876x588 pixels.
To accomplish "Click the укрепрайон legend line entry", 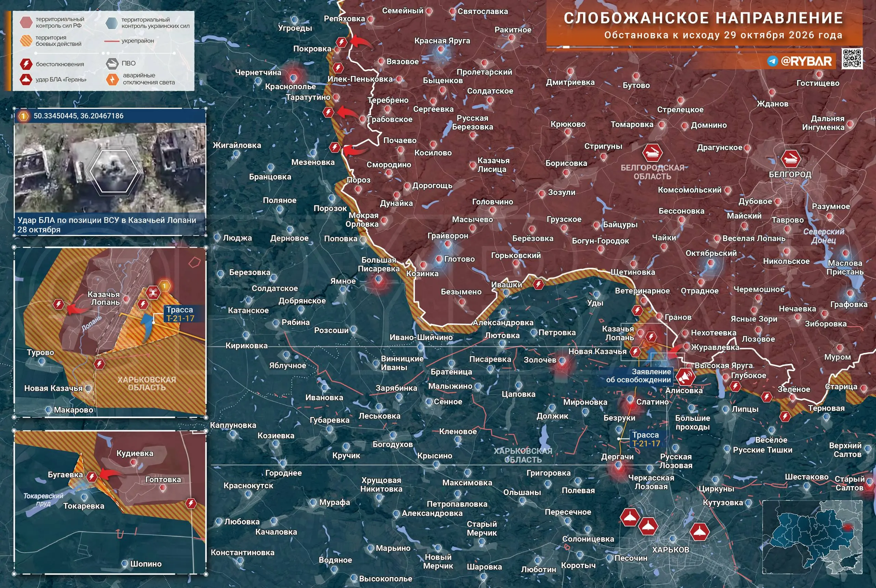I will [x=129, y=41].
